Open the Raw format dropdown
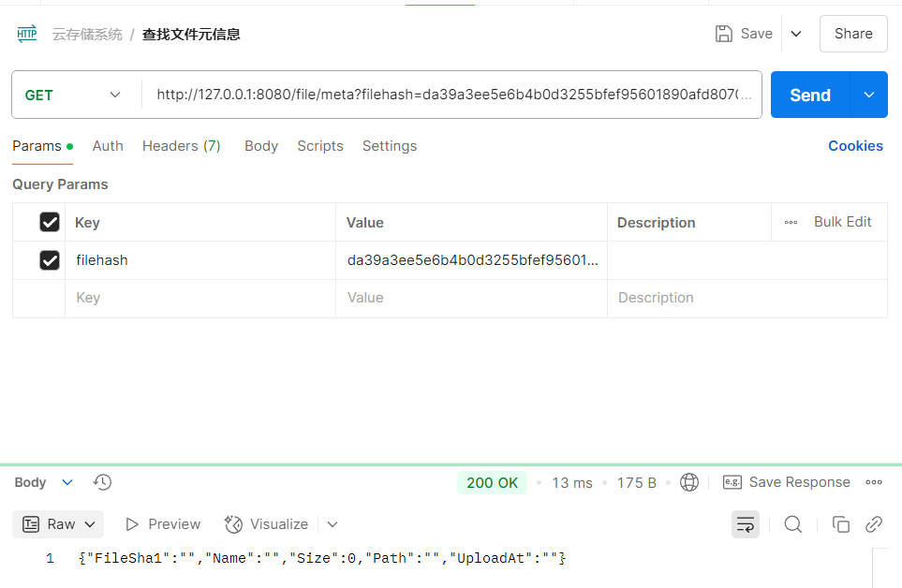The height and width of the screenshot is (588, 902). 58,524
